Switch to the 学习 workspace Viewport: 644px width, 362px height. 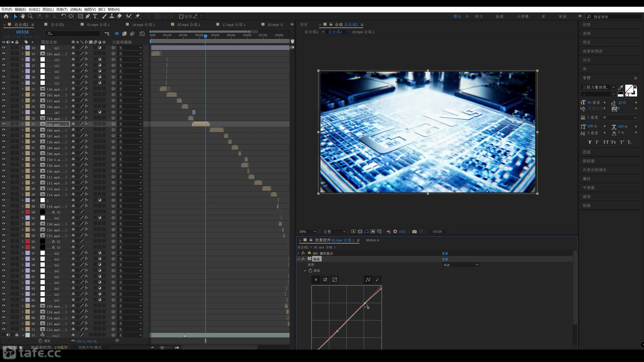coord(479,17)
